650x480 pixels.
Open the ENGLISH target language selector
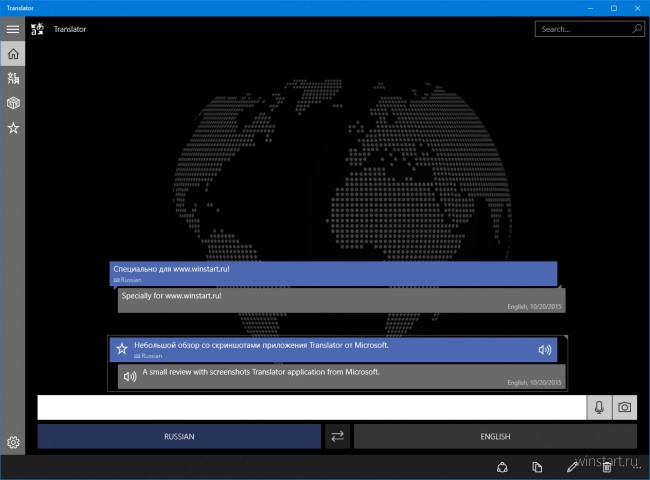tap(495, 436)
